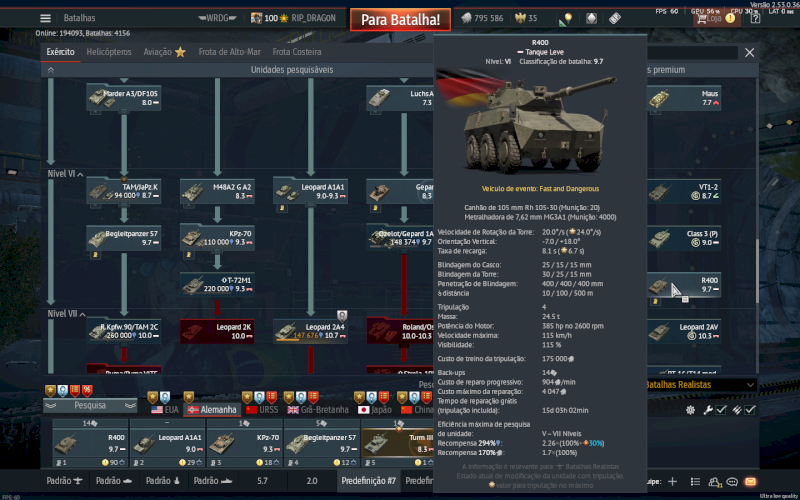800x500 pixels.
Task: Select the M48A2 G A2 vehicle
Action: point(217,191)
